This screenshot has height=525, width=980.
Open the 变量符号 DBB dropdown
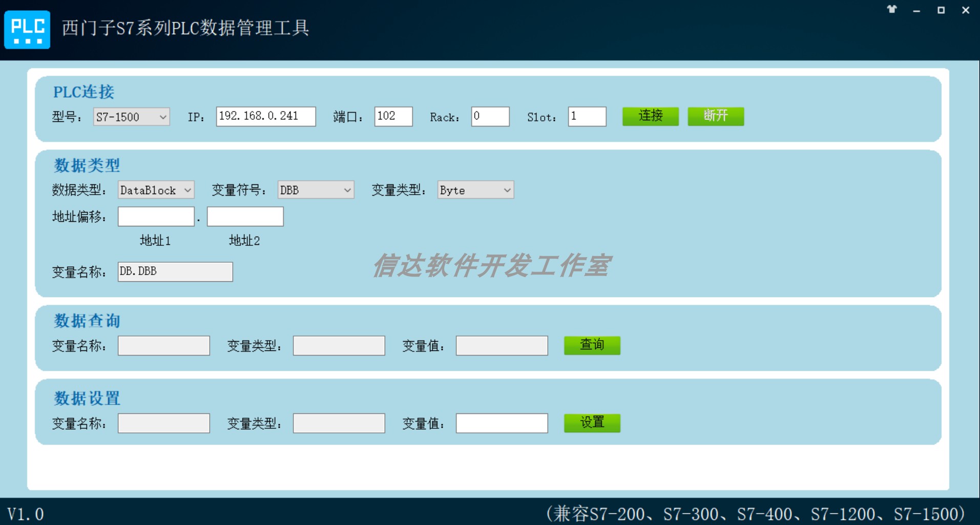316,190
